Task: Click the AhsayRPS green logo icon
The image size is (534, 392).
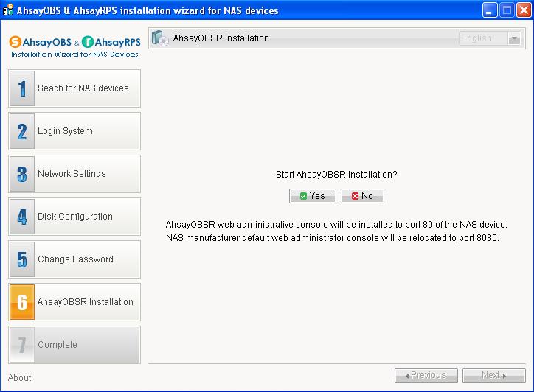Action: [88, 42]
